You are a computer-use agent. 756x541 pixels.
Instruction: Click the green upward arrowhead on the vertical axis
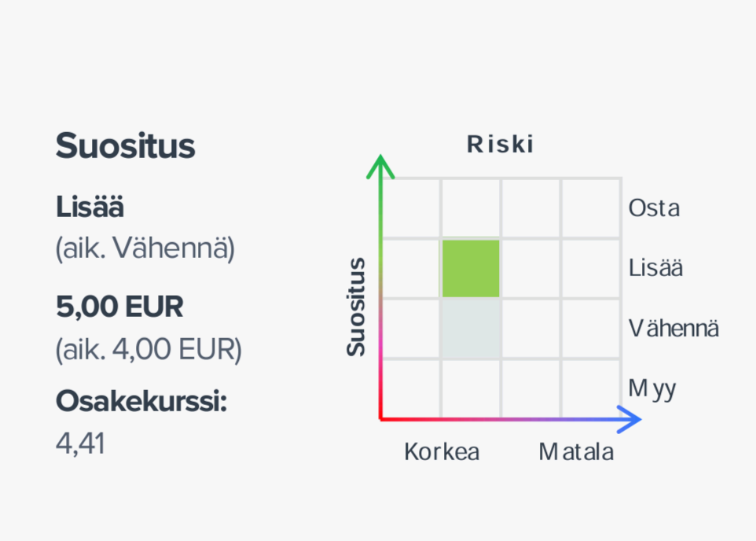pos(381,166)
